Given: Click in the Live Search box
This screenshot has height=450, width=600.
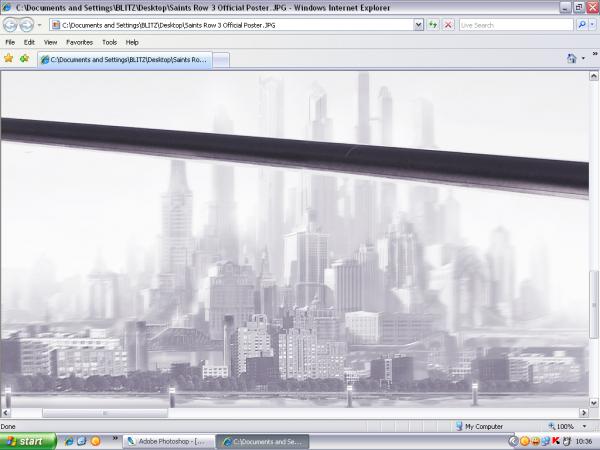Looking at the screenshot, I should [515, 25].
